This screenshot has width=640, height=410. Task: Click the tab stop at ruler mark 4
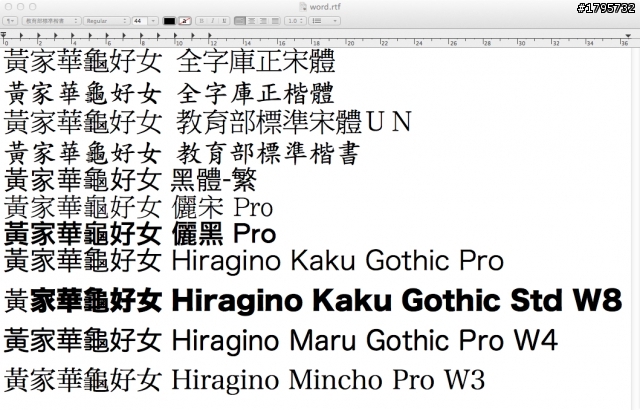coord(73,36)
